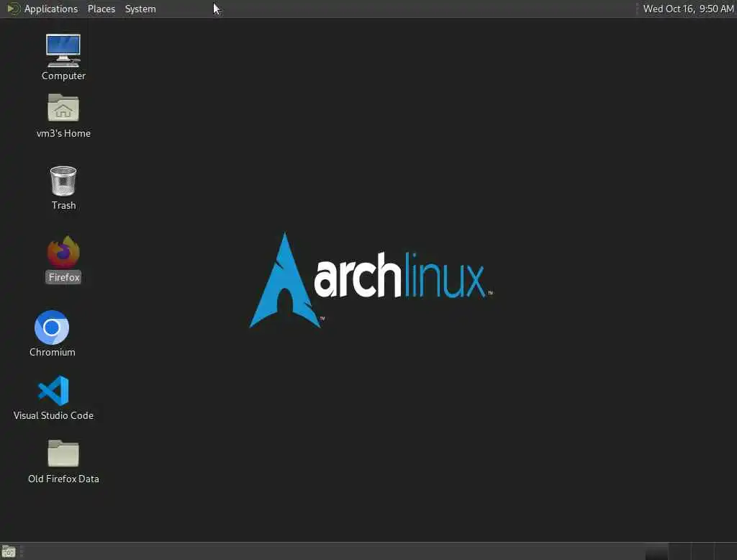Open the Applications menu
The height and width of the screenshot is (560, 737).
(x=42, y=9)
